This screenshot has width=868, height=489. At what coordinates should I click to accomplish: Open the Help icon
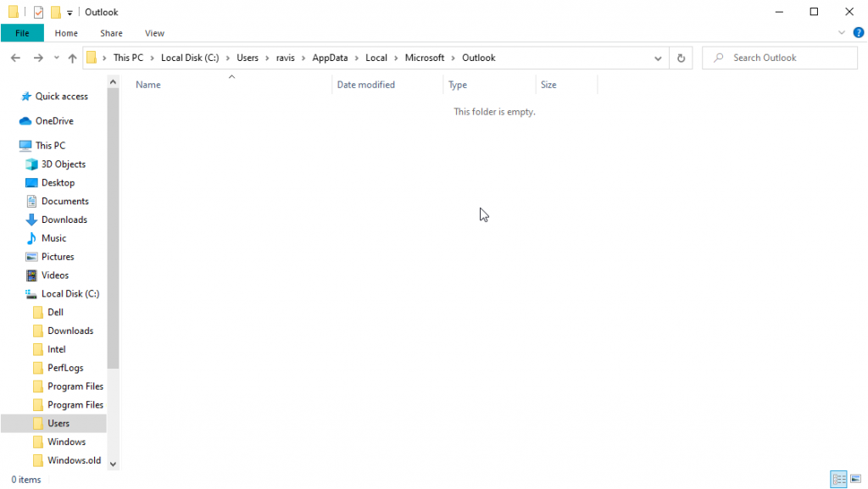(859, 33)
